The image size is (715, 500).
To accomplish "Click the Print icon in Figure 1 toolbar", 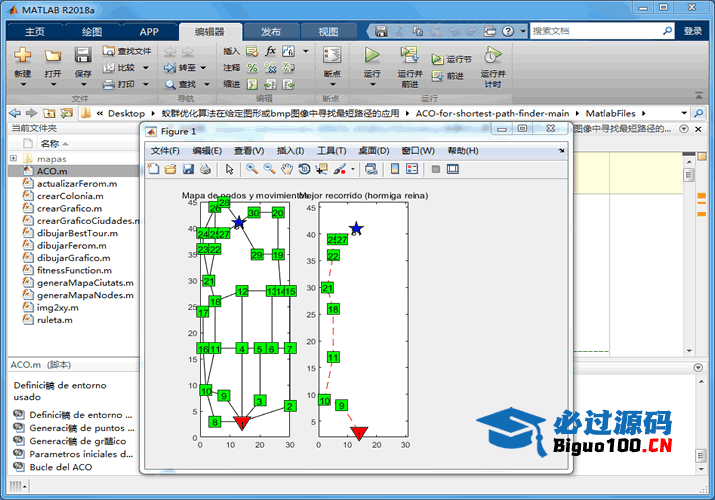I will pos(206,169).
